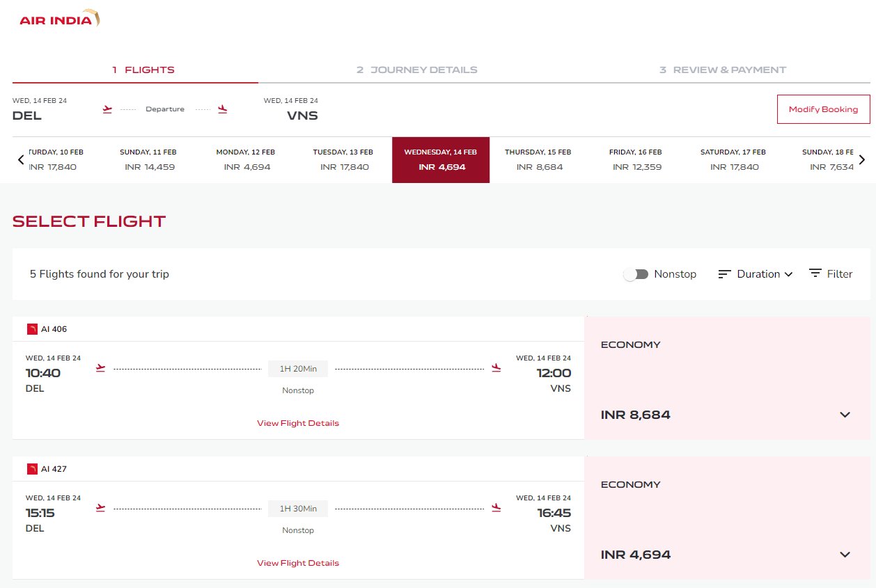This screenshot has width=876, height=588.
Task: Click the landing plane icon beside 16:45
Action: click(496, 508)
